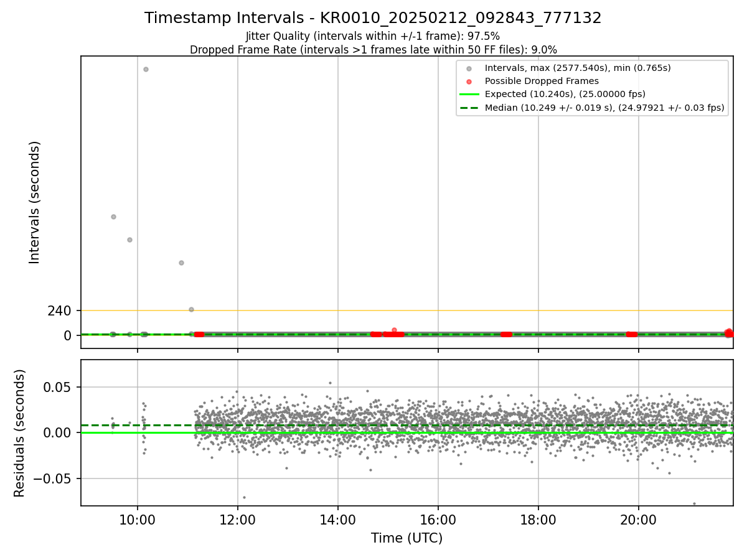Select the 'Jitter Quality' subtitle line showing 97.5%

373,37
